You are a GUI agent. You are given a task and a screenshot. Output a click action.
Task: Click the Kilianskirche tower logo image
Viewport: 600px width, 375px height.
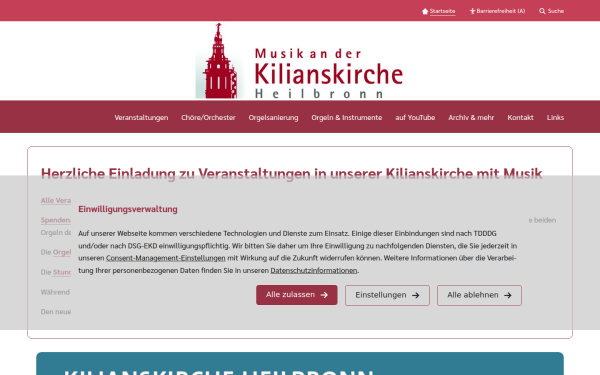pos(220,61)
